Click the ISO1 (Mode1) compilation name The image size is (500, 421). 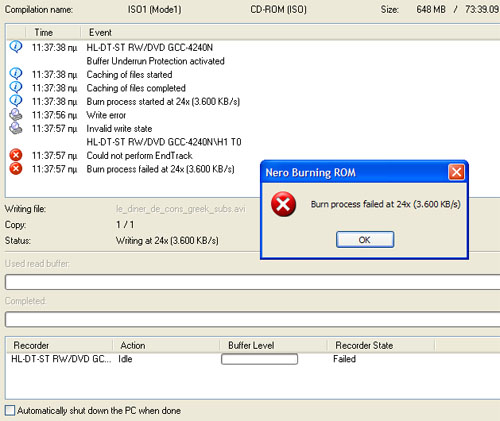click(154, 9)
